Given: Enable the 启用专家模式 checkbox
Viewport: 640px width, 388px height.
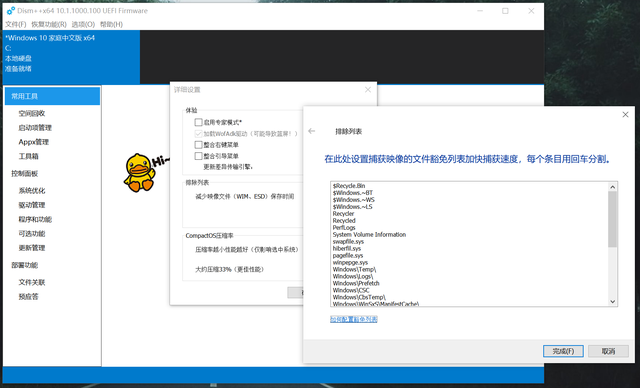Looking at the screenshot, I should [198, 122].
